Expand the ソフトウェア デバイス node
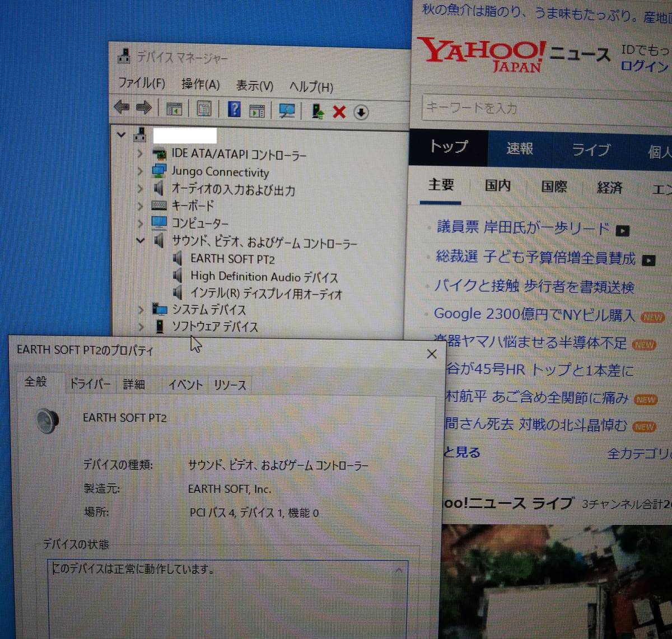The width and height of the screenshot is (672, 639). 141,327
